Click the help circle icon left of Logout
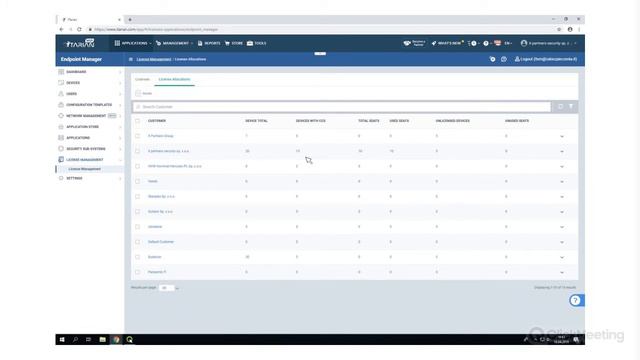The height and width of the screenshot is (360, 640). pyautogui.click(x=504, y=59)
